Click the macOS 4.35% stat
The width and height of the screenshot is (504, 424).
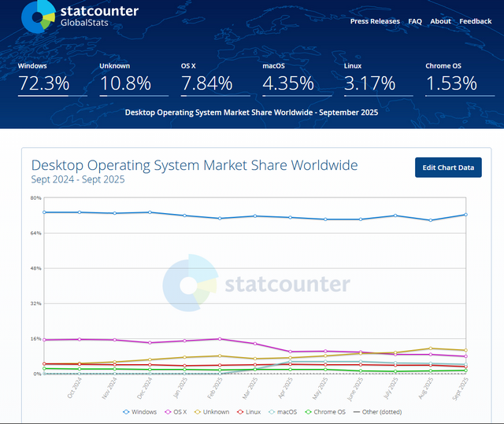pyautogui.click(x=297, y=79)
